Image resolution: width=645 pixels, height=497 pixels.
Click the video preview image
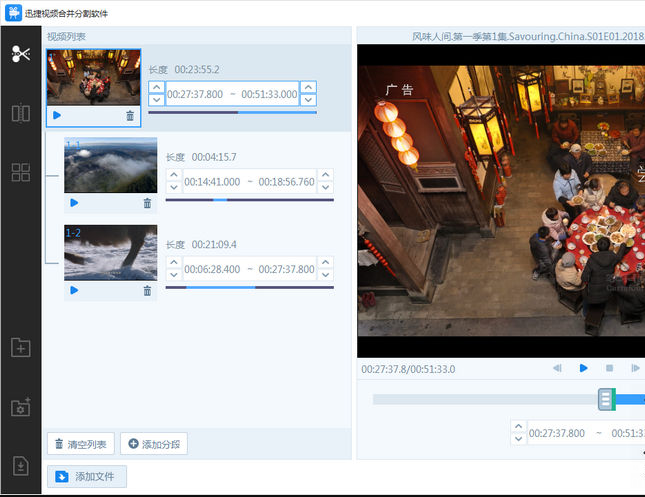tap(501, 201)
